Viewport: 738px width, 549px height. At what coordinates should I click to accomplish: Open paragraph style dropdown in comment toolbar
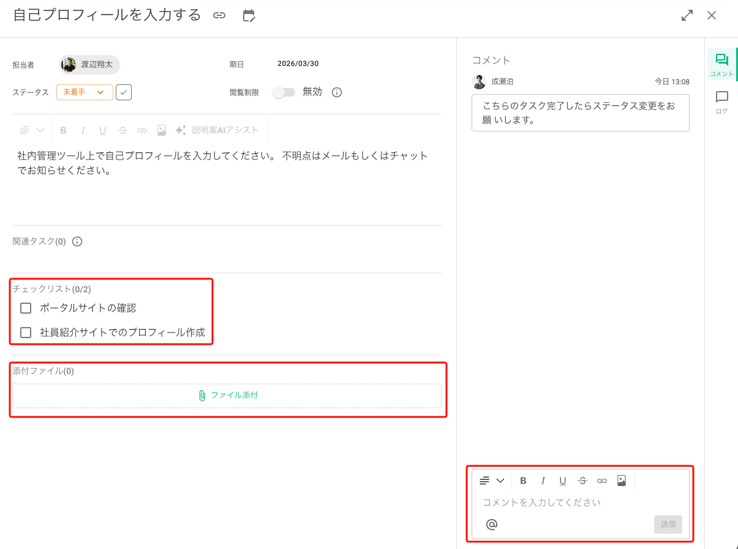click(492, 481)
